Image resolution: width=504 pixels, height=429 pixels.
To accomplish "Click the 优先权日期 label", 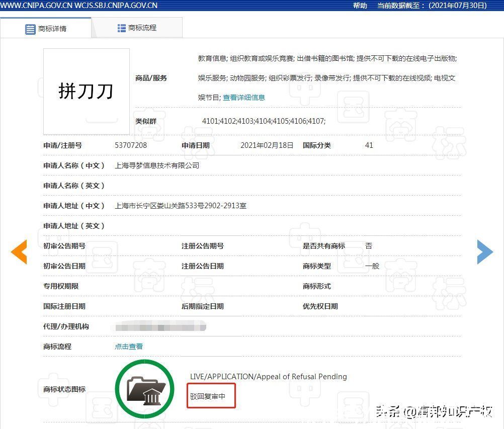I will point(320,306).
